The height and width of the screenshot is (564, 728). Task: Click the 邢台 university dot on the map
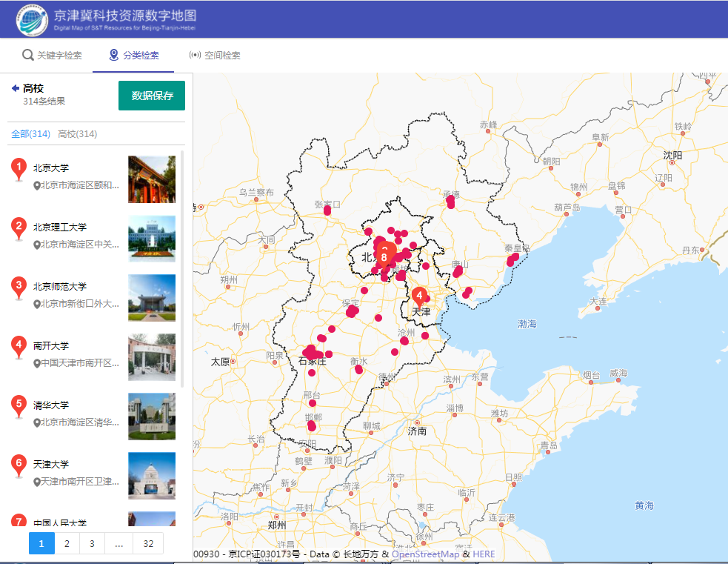click(x=313, y=403)
